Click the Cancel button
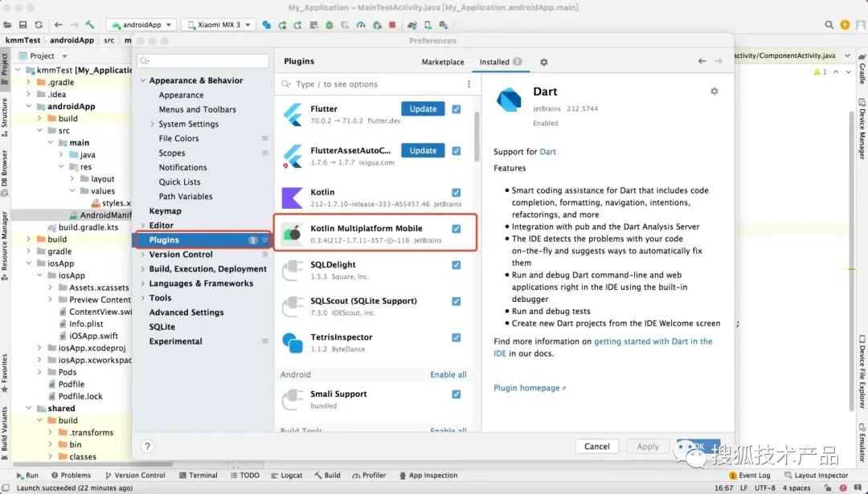 pos(596,447)
